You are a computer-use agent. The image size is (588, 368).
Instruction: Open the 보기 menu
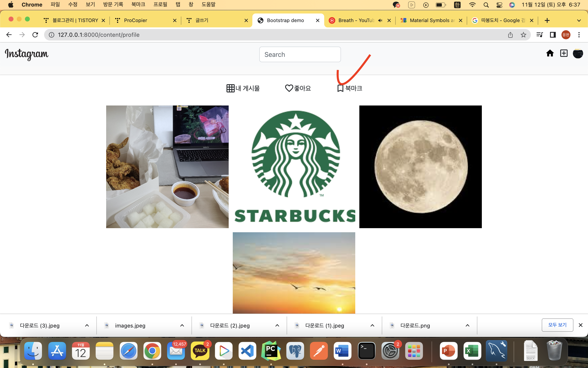pyautogui.click(x=90, y=4)
